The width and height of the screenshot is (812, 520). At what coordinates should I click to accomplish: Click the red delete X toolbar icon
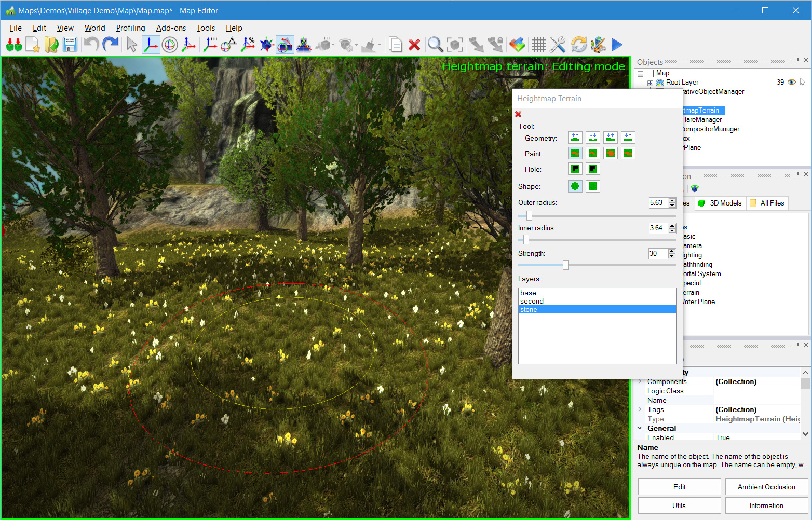tap(414, 45)
